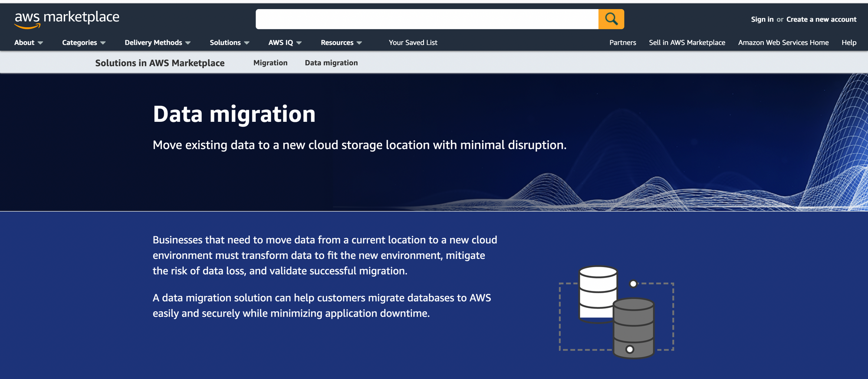Expand the About dropdown menu

coord(28,42)
